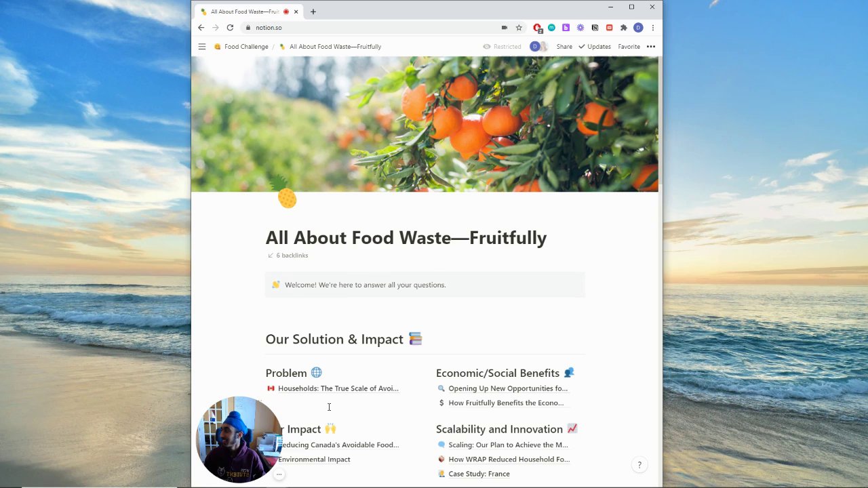Open the Notion page three-dot options menu
The height and width of the screenshot is (488, 868).
point(651,47)
